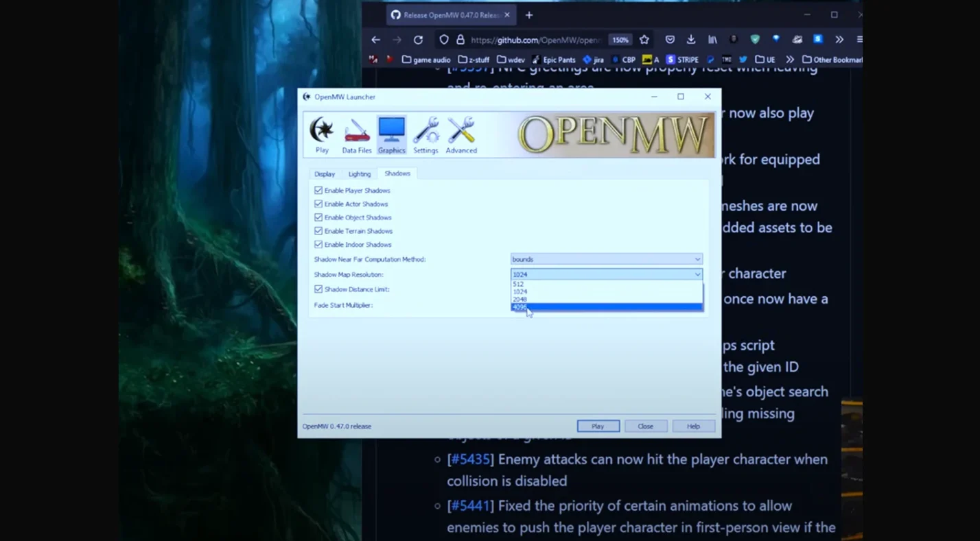The image size is (980, 541).
Task: Click the Firefox downloads arrow icon
Action: point(691,40)
